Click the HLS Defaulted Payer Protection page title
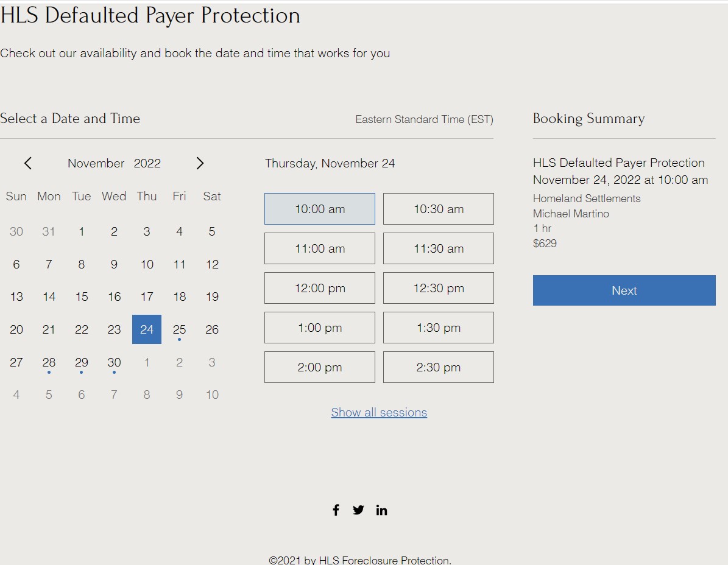 pyautogui.click(x=150, y=15)
